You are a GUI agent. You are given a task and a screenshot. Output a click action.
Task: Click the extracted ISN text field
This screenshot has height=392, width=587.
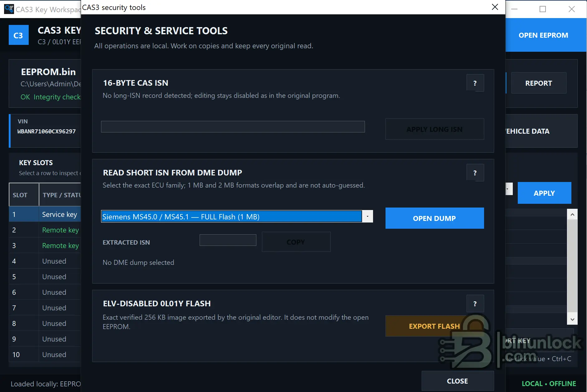228,240
